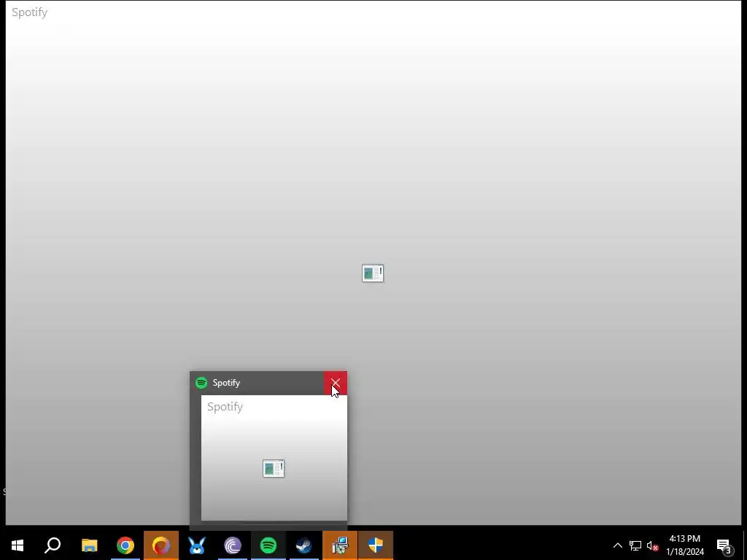Select the Spotify preview thumbnail
Image resolution: width=747 pixels, height=560 pixels.
pyautogui.click(x=274, y=458)
